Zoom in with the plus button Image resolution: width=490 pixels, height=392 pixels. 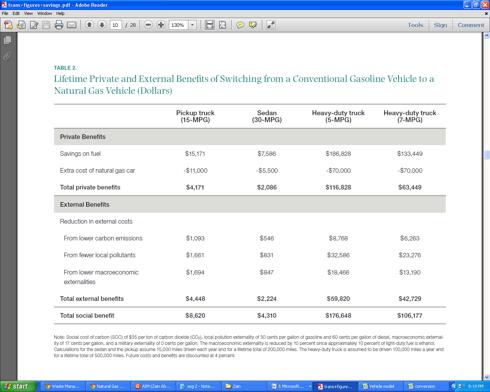[x=161, y=25]
